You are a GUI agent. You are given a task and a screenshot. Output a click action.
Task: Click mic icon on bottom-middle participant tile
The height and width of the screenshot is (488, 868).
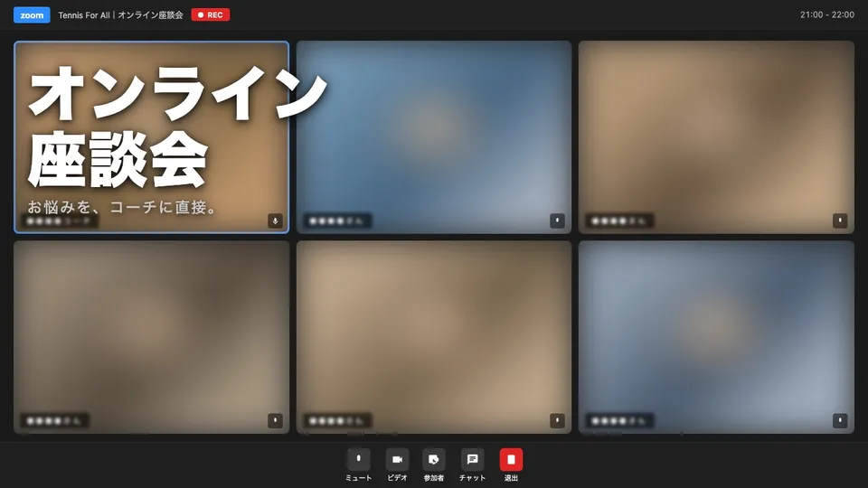(557, 420)
